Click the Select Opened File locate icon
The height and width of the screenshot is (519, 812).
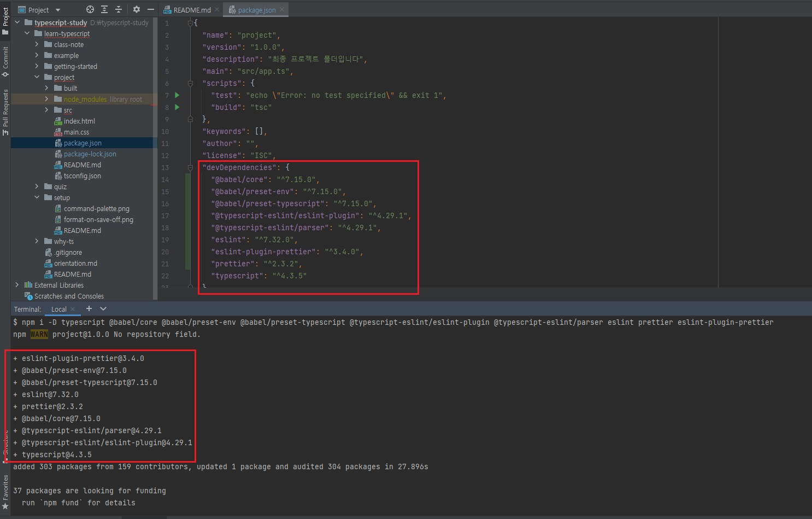pyautogui.click(x=90, y=9)
